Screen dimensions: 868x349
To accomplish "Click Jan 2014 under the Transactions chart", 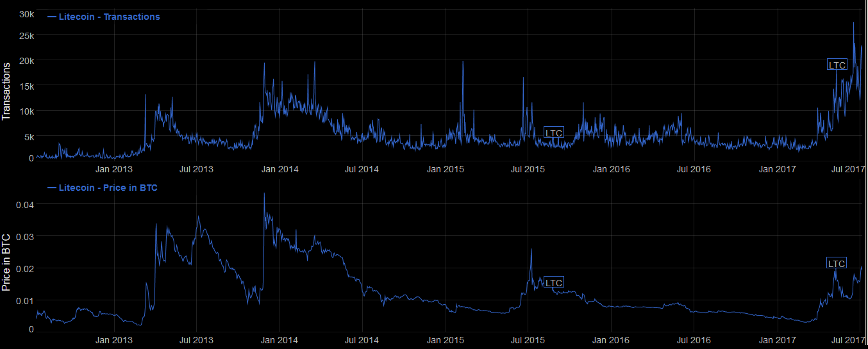I will pyautogui.click(x=280, y=169).
